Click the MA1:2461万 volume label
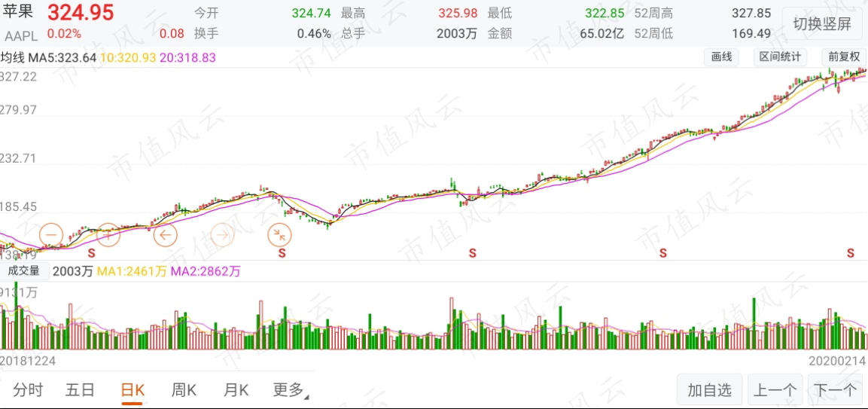 [132, 272]
